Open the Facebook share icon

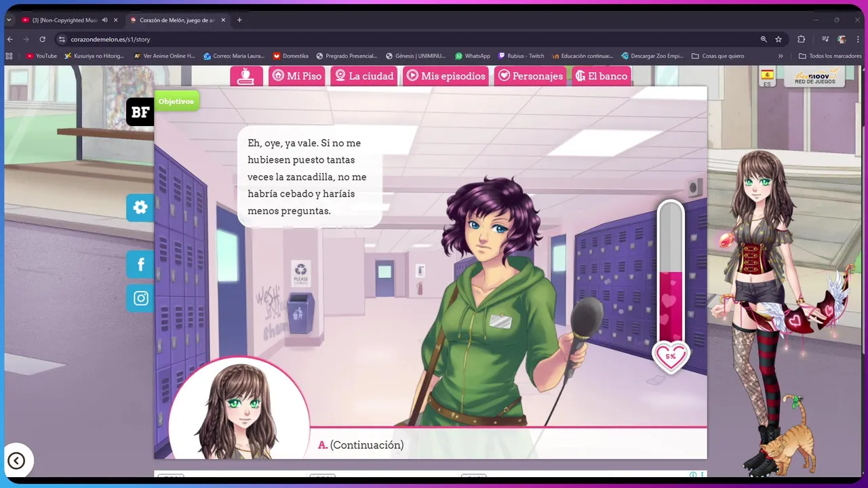coord(140,264)
